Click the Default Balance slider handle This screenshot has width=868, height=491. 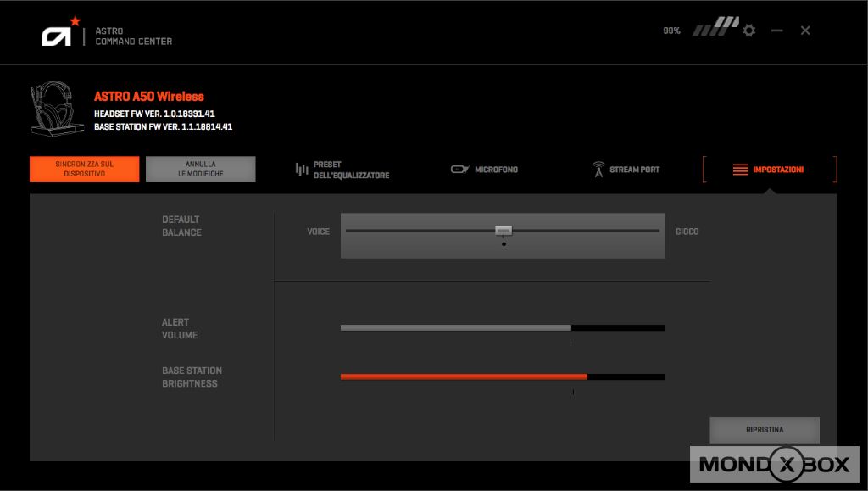(x=504, y=230)
